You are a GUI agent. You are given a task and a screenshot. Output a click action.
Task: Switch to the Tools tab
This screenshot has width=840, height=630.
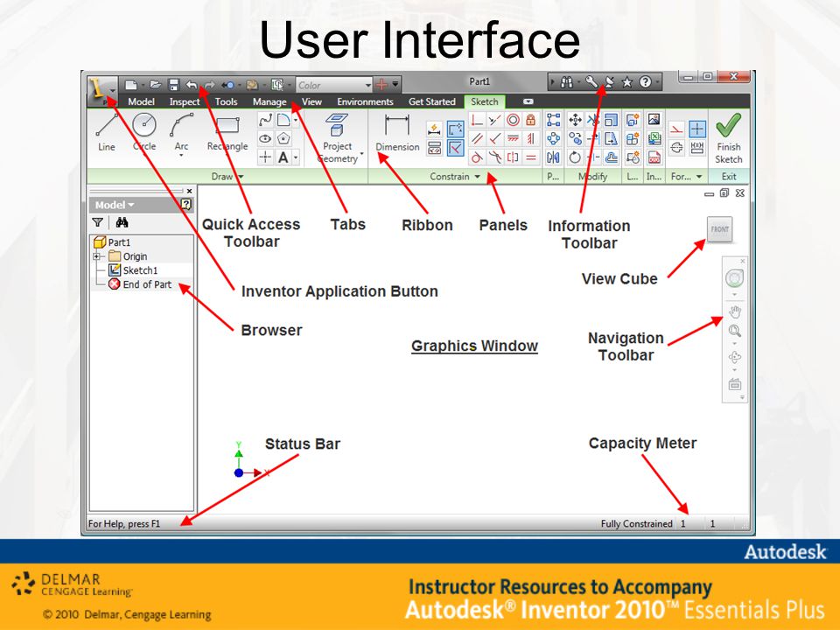click(226, 101)
